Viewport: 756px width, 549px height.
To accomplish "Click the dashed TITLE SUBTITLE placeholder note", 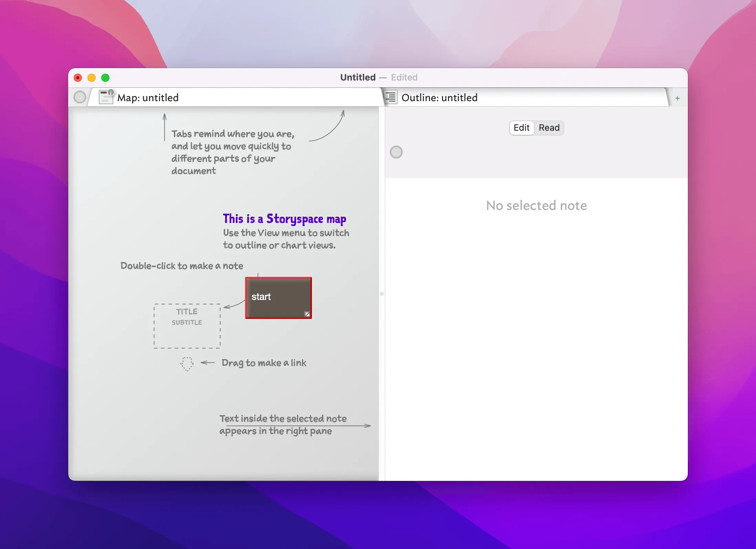I will [x=187, y=325].
